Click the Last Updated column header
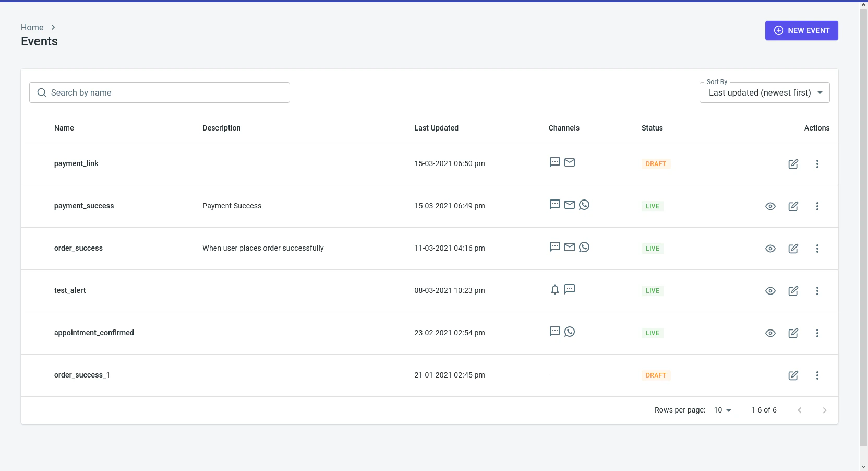 [x=437, y=128]
